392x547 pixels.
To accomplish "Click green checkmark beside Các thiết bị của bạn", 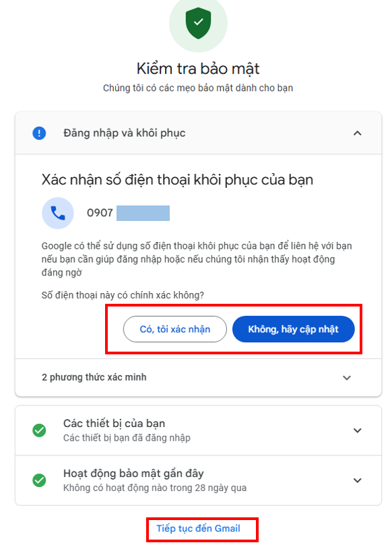I will (x=39, y=430).
